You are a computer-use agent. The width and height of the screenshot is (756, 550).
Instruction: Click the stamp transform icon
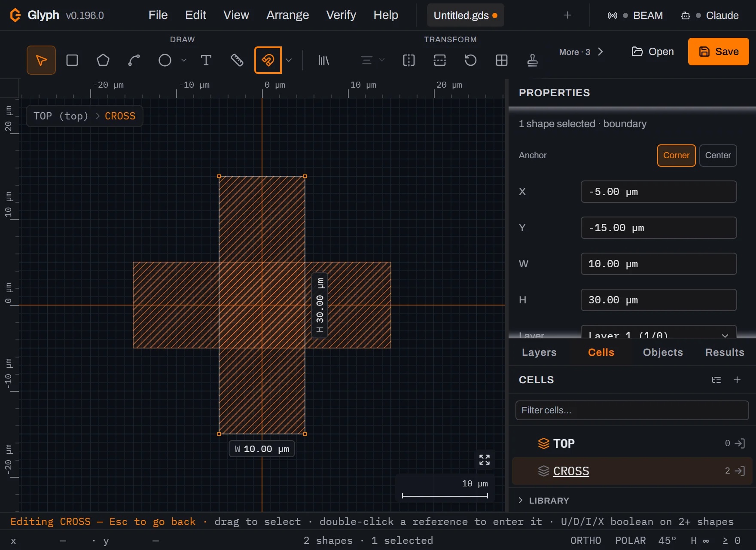pyautogui.click(x=533, y=60)
